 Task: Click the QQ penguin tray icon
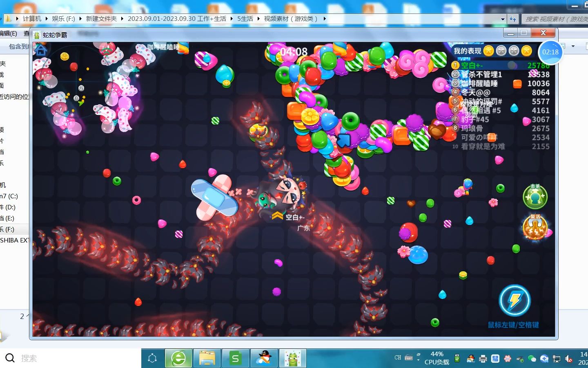(470, 359)
